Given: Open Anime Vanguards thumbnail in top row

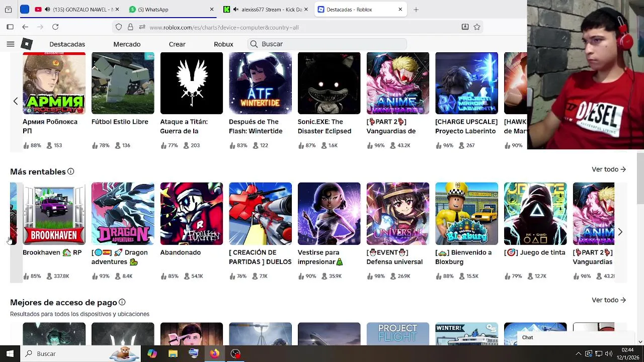Looking at the screenshot, I should (x=397, y=83).
